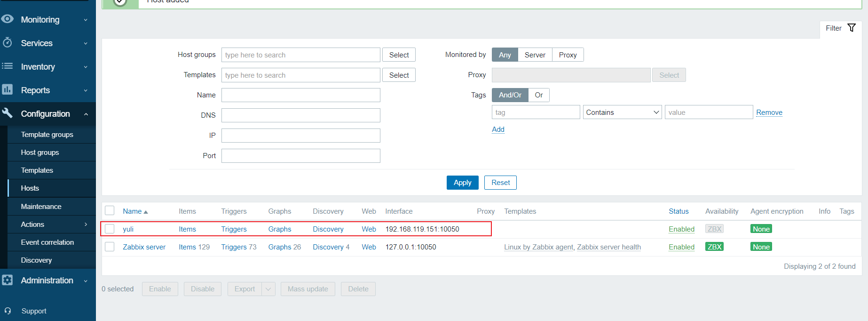Click the Remove tag link
This screenshot has width=868, height=321.
pos(769,112)
